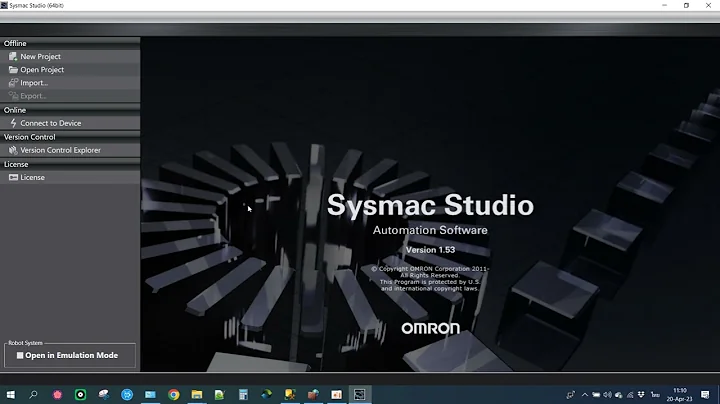The height and width of the screenshot is (404, 720).
Task: Click the License card icon
Action: pos(13,177)
